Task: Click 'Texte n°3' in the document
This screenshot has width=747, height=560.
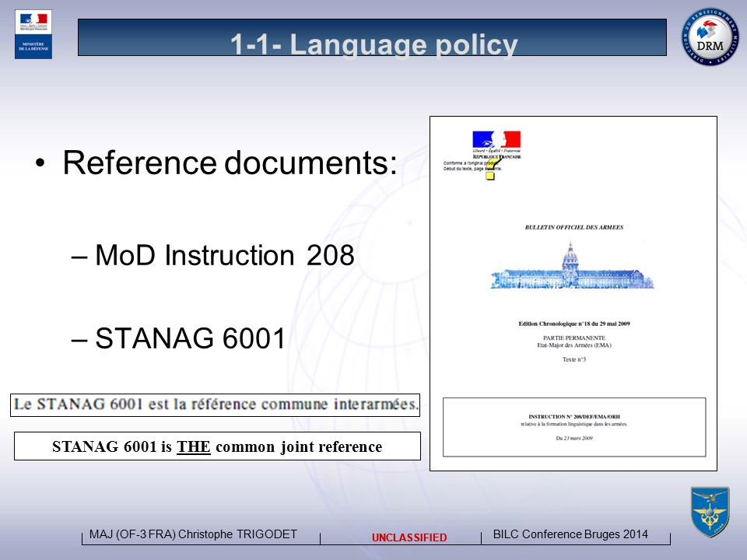Action: (x=574, y=359)
